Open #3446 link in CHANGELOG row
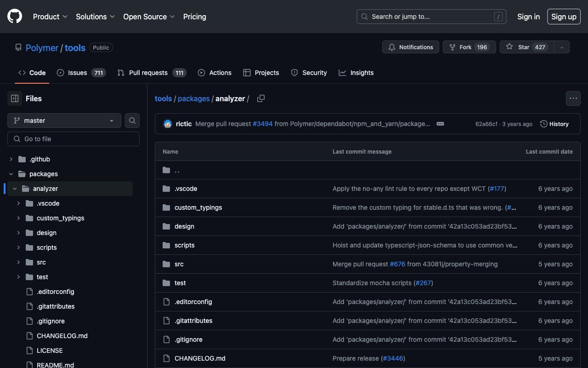Screen dimensions: 588x368 [x=393, y=358]
